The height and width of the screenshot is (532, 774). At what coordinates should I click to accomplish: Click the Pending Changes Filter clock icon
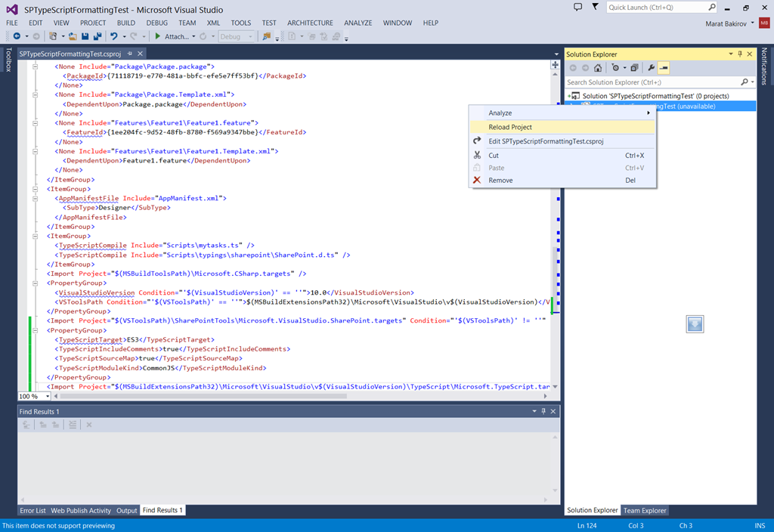[615, 68]
